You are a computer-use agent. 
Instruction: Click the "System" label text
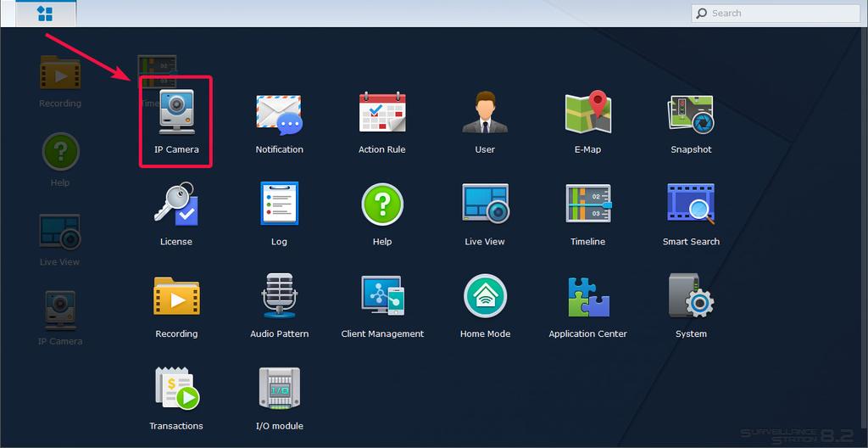tap(691, 333)
